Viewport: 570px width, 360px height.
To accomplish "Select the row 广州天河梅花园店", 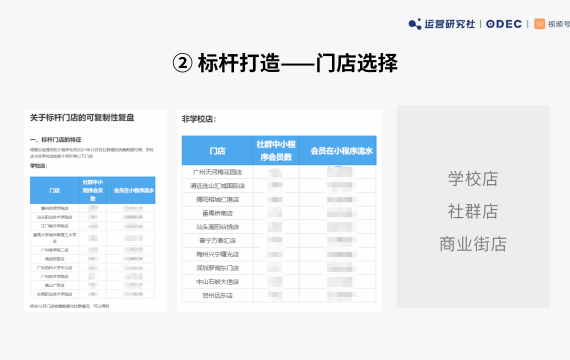I will point(279,172).
